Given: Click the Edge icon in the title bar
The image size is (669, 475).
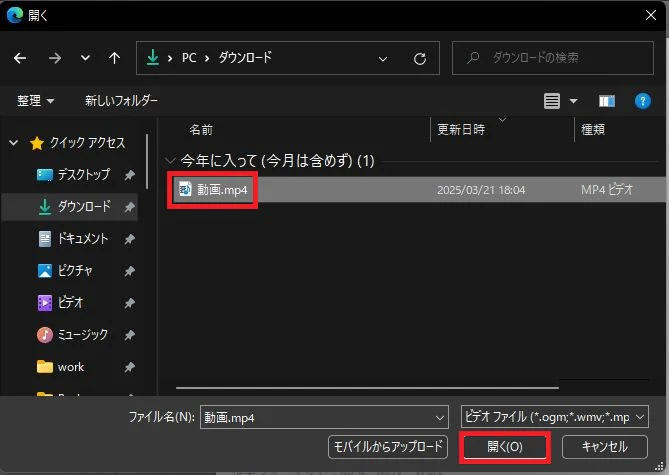Looking at the screenshot, I should 15,15.
